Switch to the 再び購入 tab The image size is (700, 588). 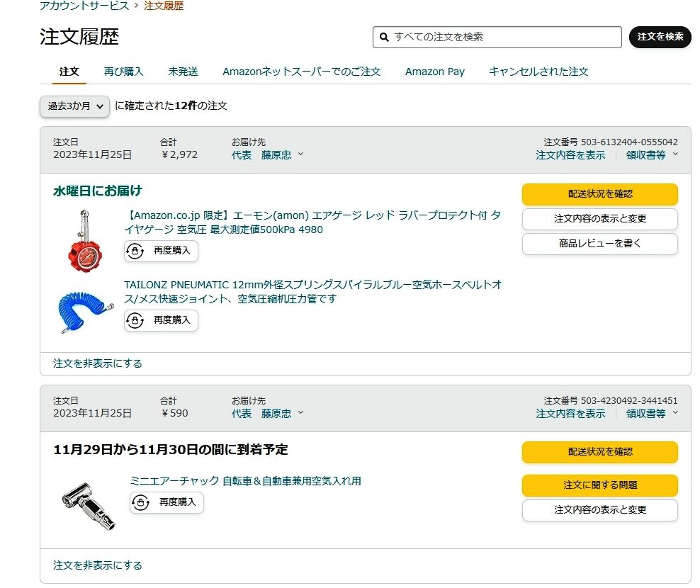123,72
